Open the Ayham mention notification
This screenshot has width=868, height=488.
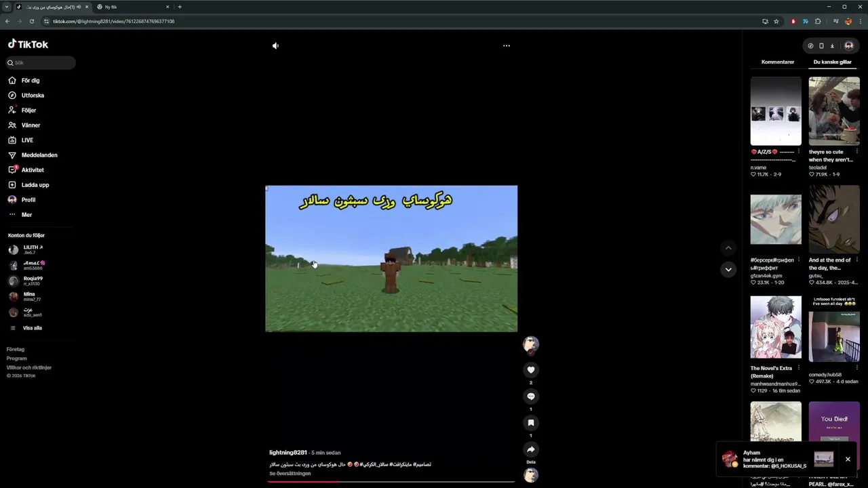[778, 459]
